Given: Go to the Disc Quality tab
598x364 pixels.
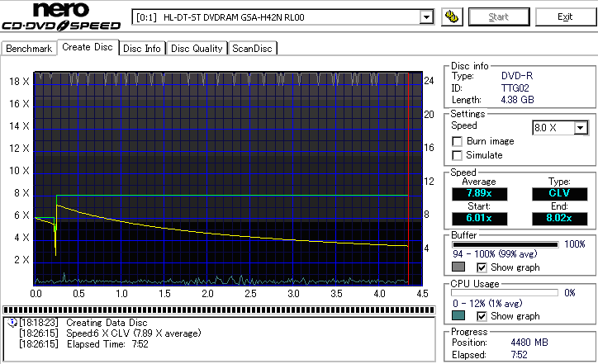Looking at the screenshot, I should pyautogui.click(x=197, y=49).
